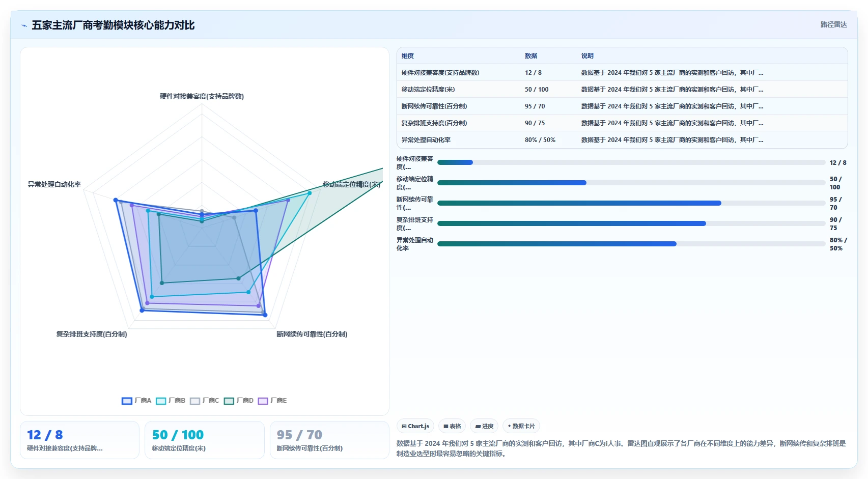Click 厂商A data point on 异常处理自动化率 axis
868x479 pixels.
click(116, 200)
